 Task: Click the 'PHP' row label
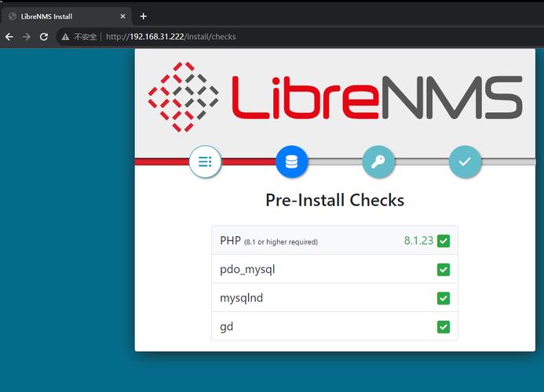(x=230, y=241)
